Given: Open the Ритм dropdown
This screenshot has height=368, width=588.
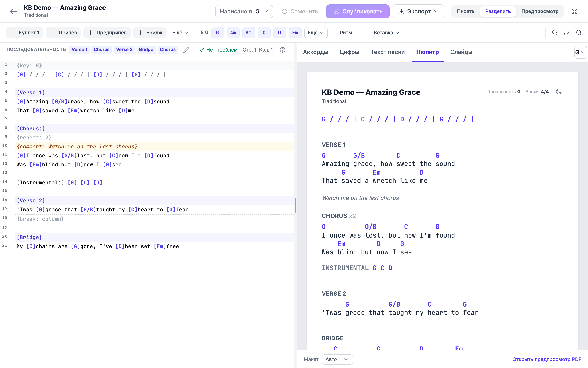Looking at the screenshot, I should (349, 33).
